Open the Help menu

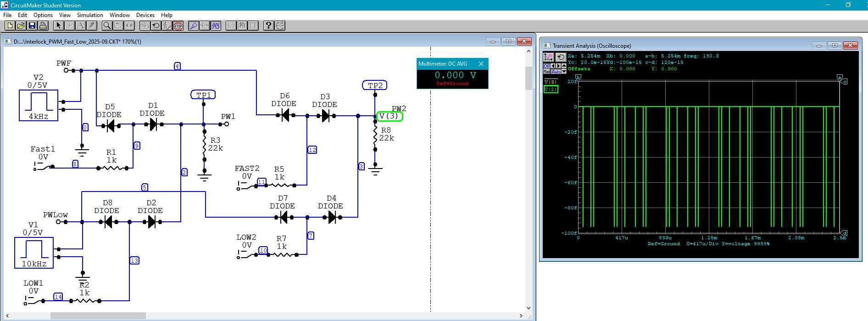(x=167, y=15)
